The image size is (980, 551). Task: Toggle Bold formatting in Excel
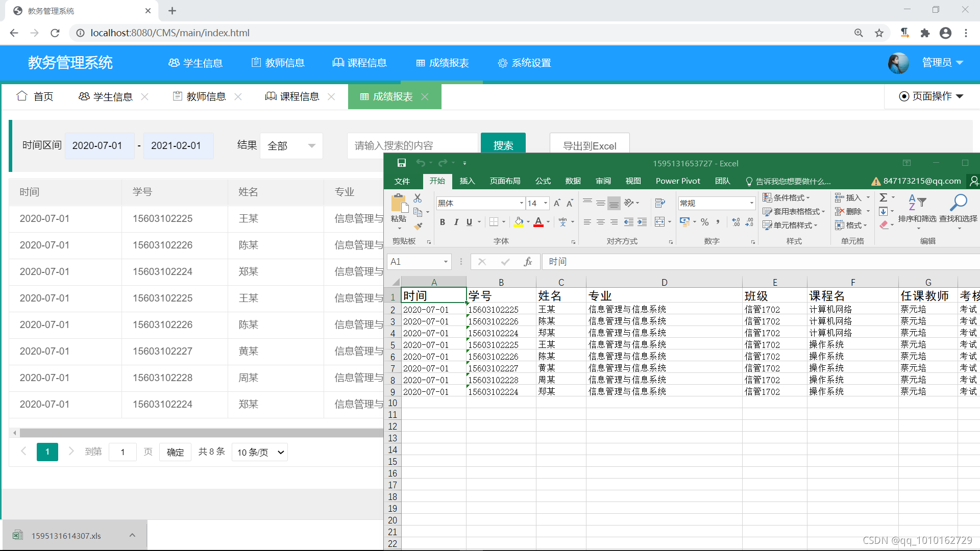(x=443, y=222)
